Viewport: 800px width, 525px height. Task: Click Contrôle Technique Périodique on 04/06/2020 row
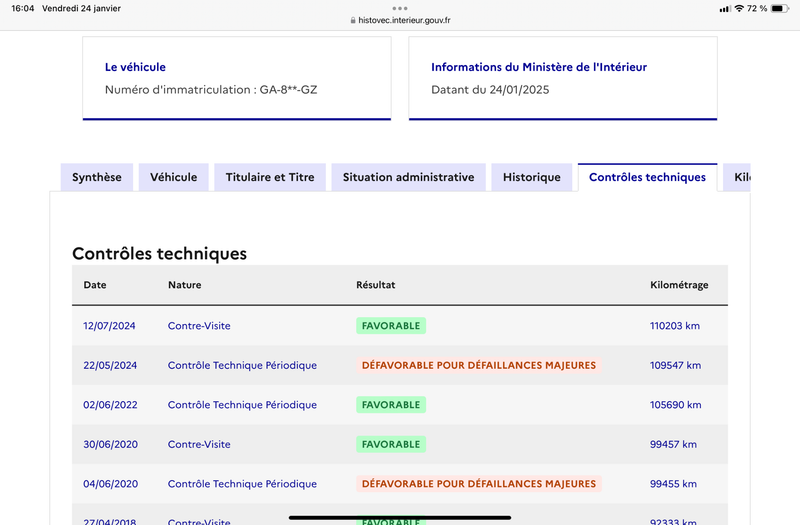pos(242,484)
